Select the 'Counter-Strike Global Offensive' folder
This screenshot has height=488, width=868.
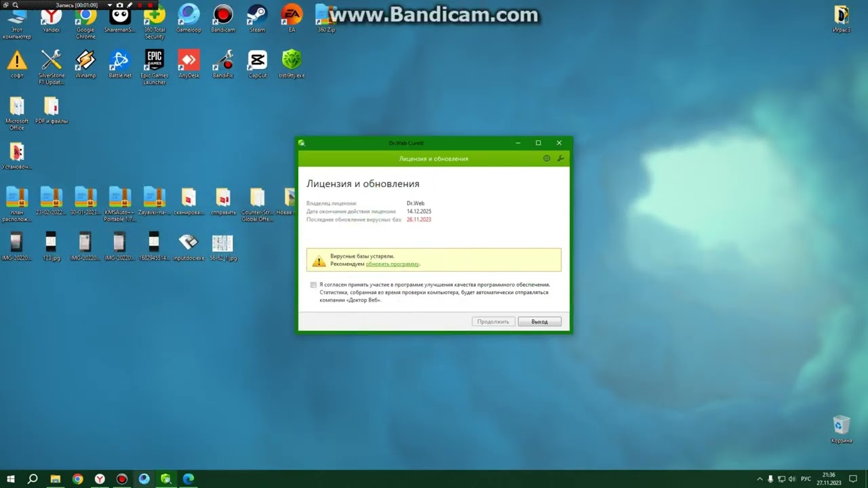click(257, 204)
